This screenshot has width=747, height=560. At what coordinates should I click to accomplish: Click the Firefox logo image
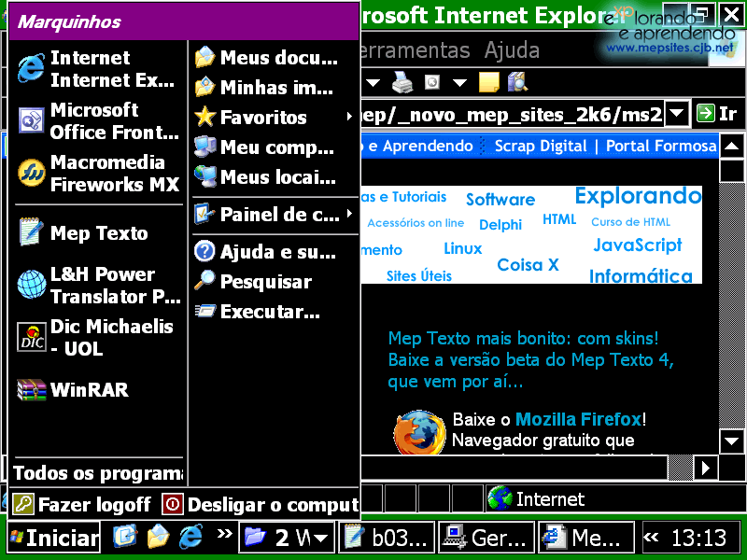click(x=419, y=432)
